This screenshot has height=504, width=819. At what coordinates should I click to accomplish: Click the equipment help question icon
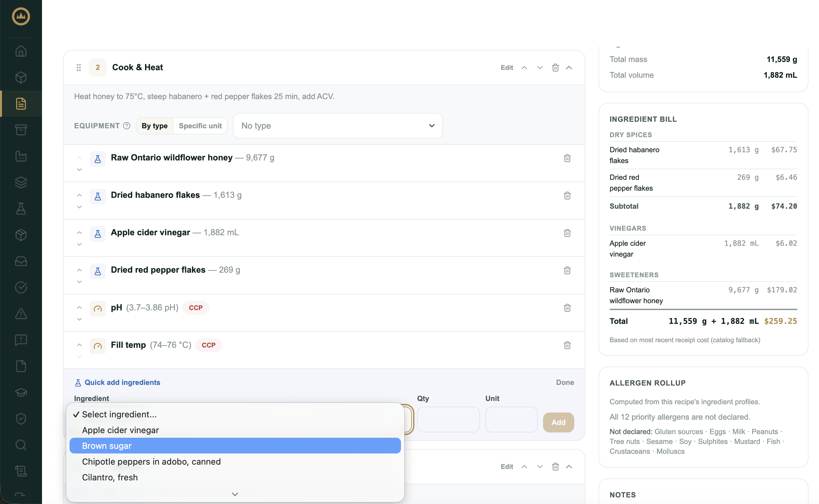pyautogui.click(x=127, y=126)
